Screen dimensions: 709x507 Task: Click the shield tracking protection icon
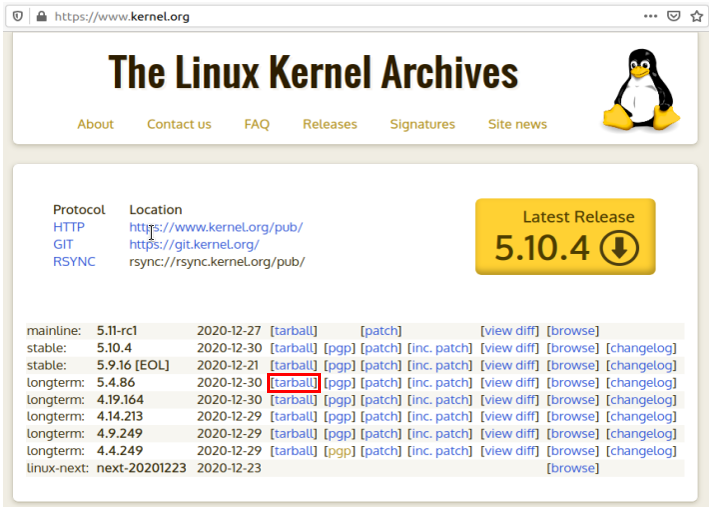(x=19, y=16)
